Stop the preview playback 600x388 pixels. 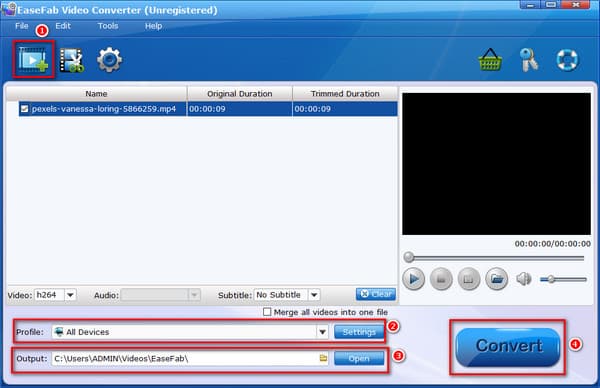point(441,279)
